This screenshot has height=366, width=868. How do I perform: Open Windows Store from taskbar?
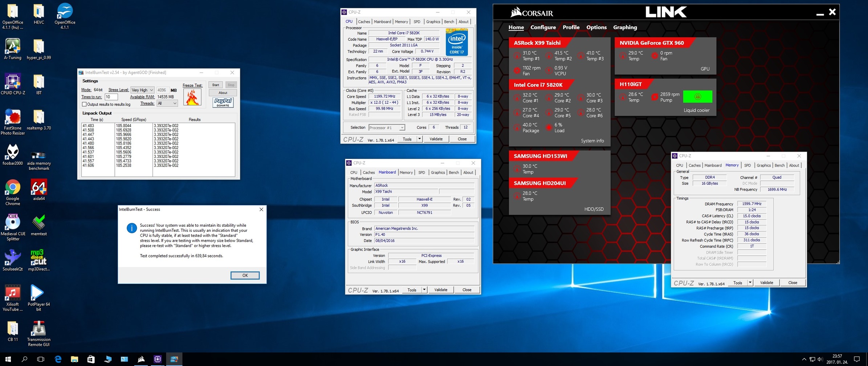[91, 359]
